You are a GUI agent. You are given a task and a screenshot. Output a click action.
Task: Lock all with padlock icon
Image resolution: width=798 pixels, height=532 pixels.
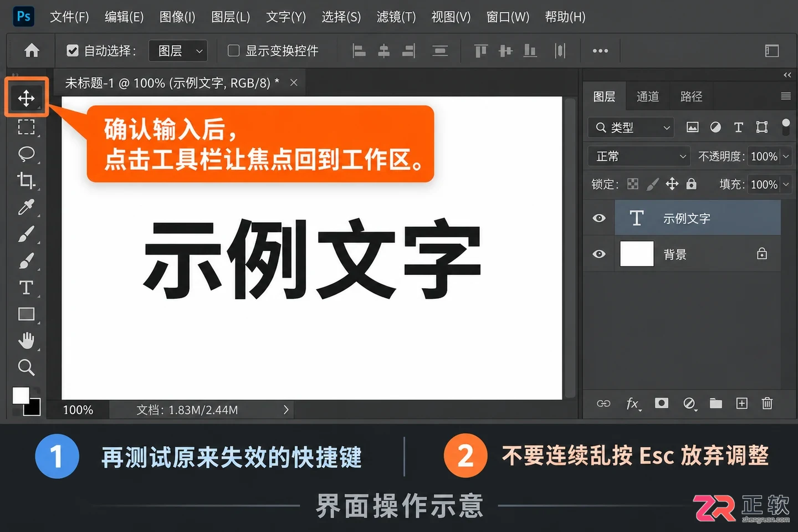point(691,183)
